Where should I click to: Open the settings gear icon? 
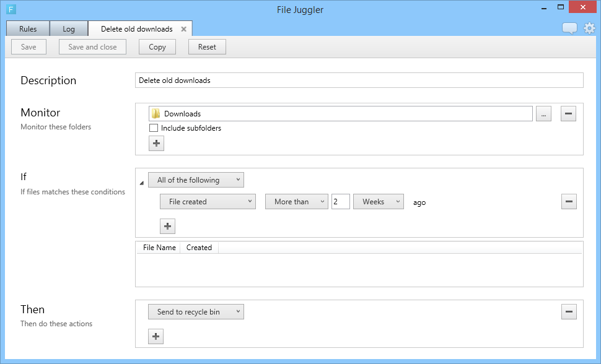[589, 28]
